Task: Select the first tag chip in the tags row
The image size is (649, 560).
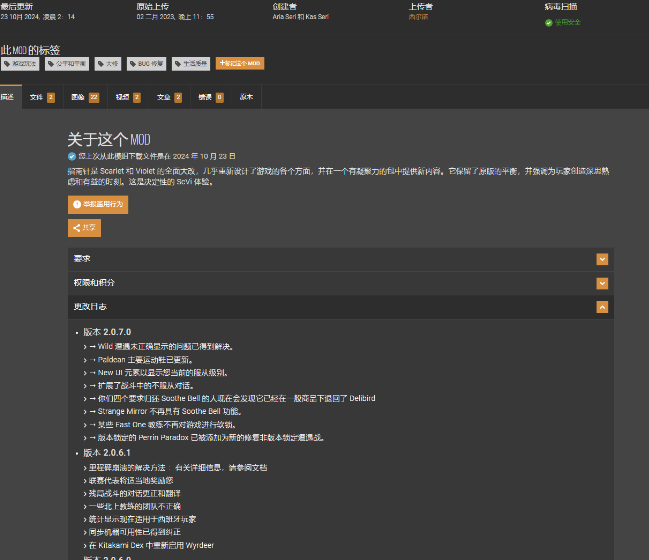Action: 20,64
